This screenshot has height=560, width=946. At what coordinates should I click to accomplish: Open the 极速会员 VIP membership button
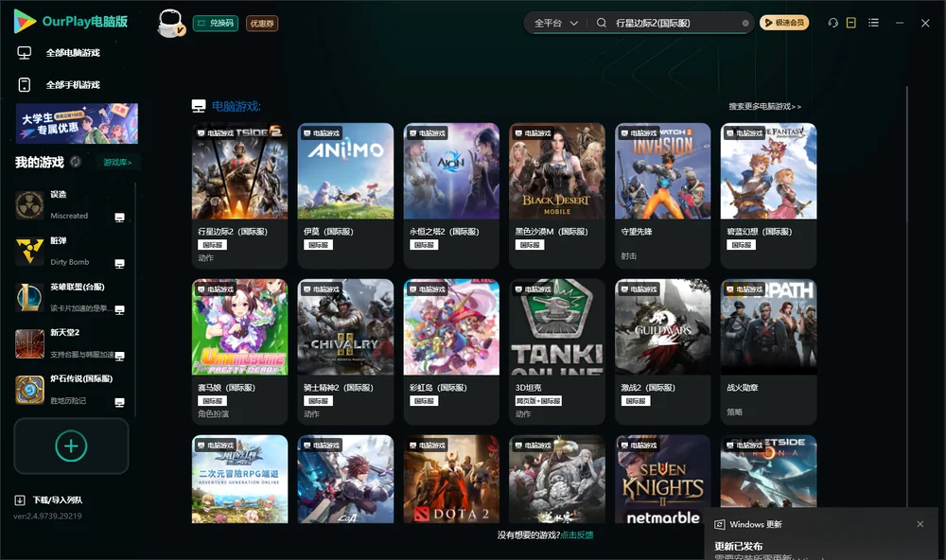point(784,23)
